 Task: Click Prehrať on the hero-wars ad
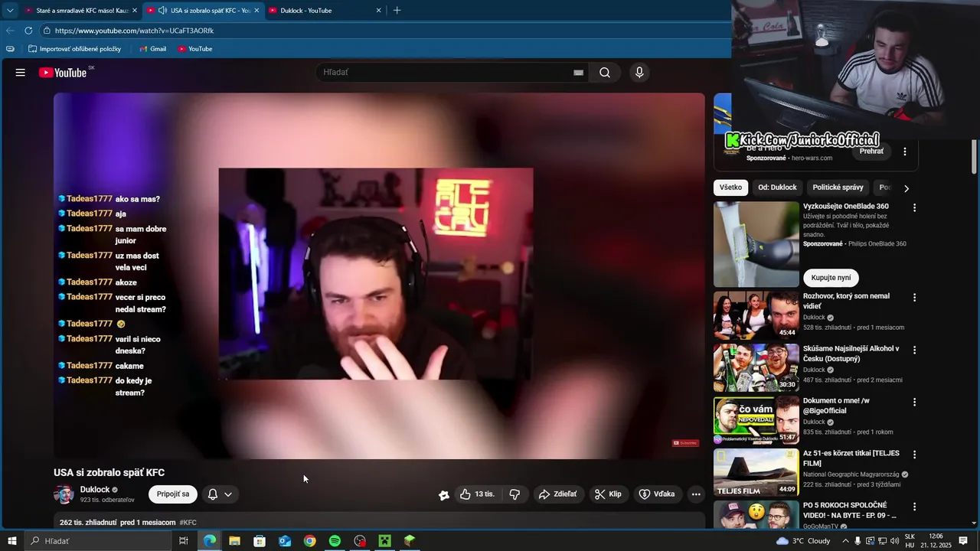coord(871,152)
